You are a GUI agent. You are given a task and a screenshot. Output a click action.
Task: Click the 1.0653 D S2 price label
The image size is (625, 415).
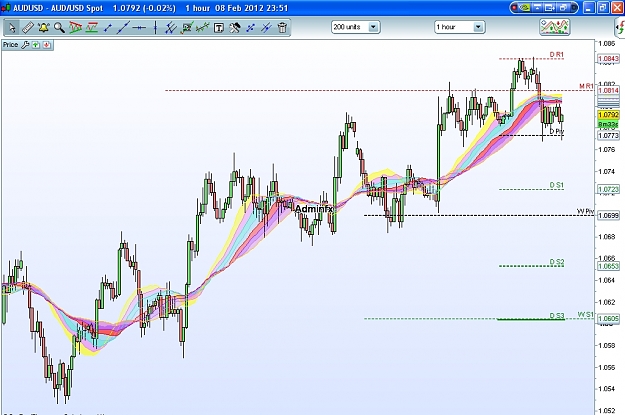tap(608, 266)
